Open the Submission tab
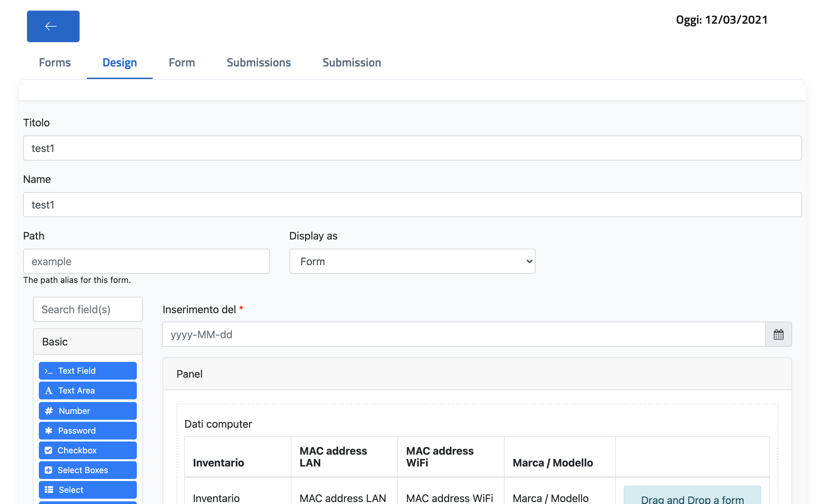Viewport: 827px width, 504px height. tap(351, 63)
